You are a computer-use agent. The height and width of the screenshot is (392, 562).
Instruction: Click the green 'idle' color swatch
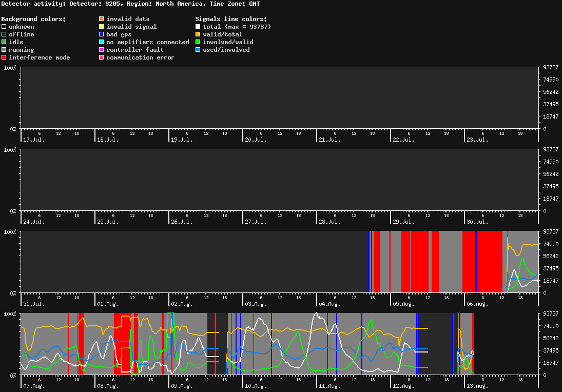4,42
